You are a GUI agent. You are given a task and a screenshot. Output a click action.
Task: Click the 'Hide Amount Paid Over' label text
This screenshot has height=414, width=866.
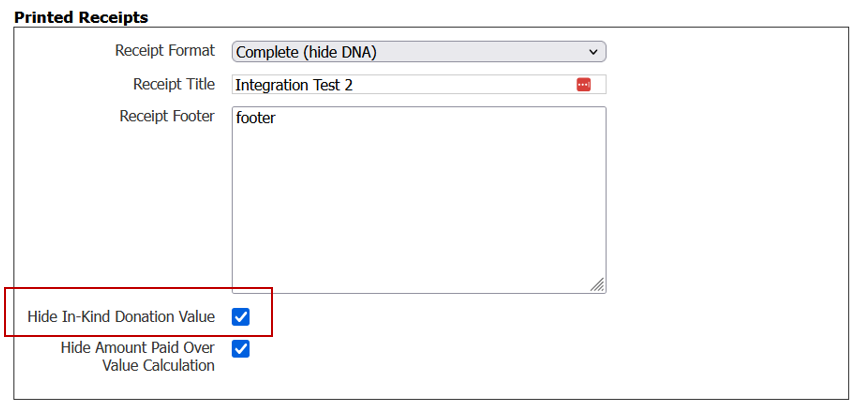click(137, 348)
